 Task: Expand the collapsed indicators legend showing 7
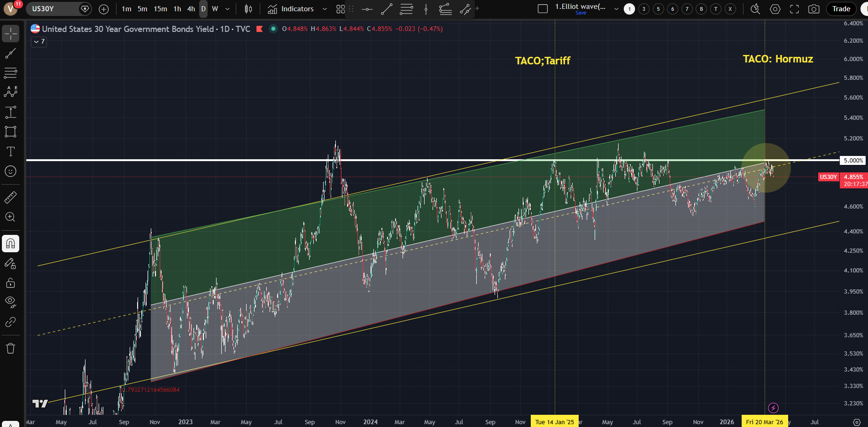(39, 42)
